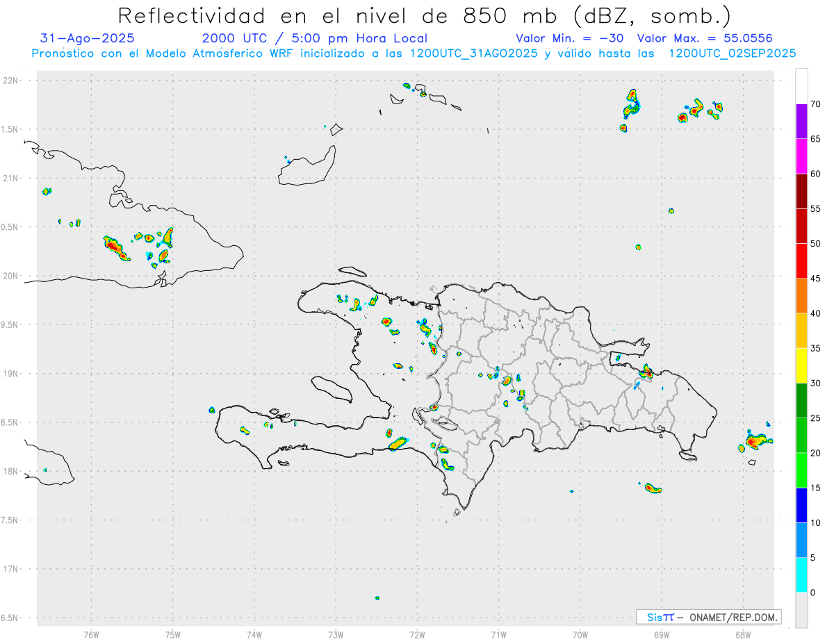Click the longitude label '76W'

[x=91, y=634]
